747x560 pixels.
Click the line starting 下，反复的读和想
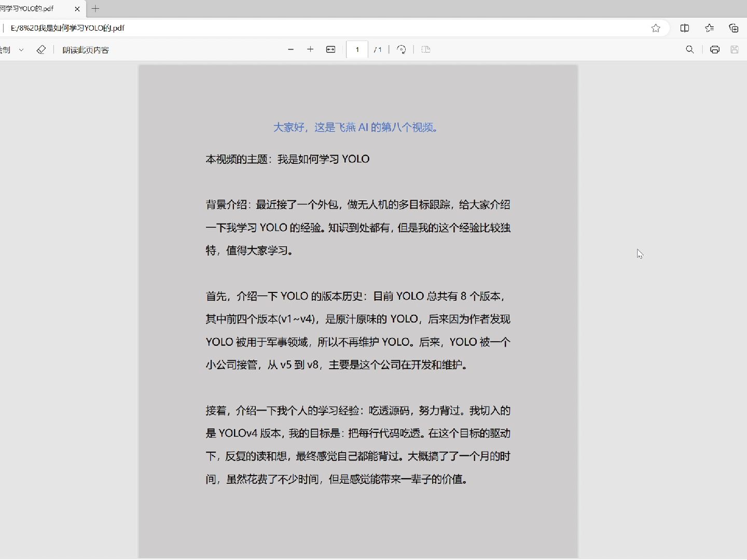pyautogui.click(x=358, y=456)
